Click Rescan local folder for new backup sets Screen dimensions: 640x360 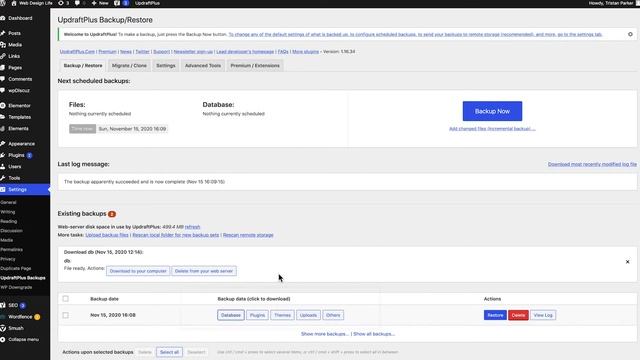pos(176,235)
